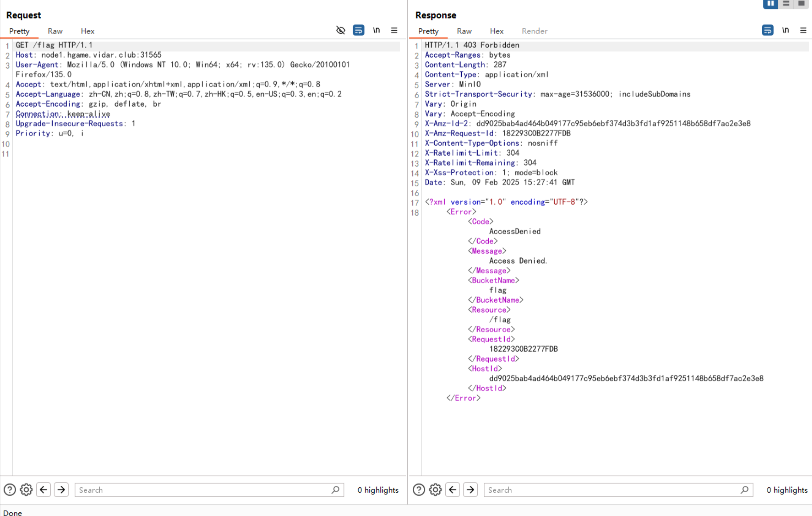
Task: Go to next match in Response search
Action: pyautogui.click(x=470, y=489)
